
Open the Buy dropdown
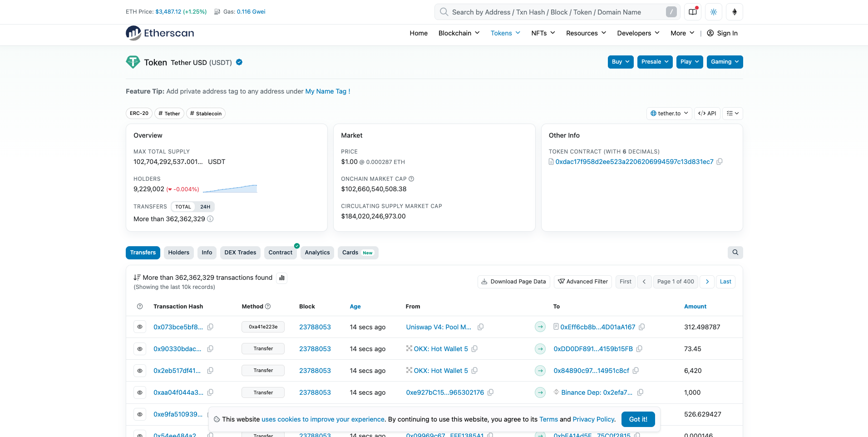coord(621,62)
